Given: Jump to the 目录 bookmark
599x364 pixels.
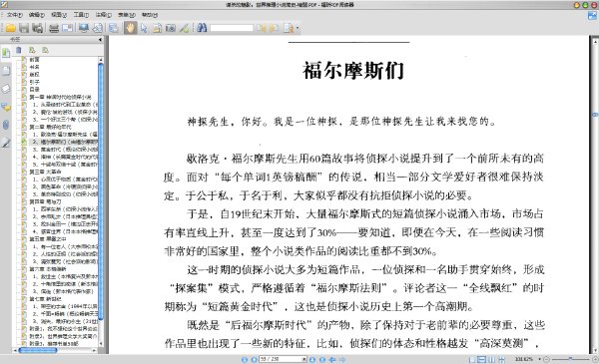Looking at the screenshot, I should (34, 90).
